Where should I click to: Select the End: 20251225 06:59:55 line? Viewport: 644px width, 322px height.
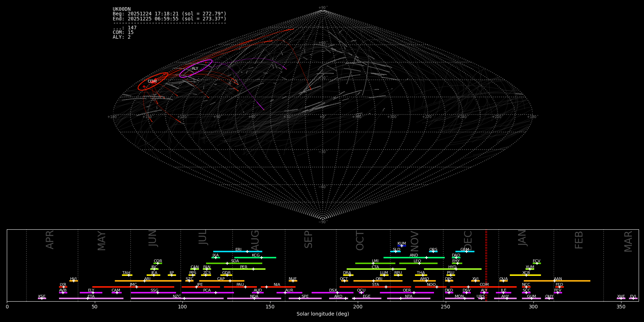pos(170,19)
